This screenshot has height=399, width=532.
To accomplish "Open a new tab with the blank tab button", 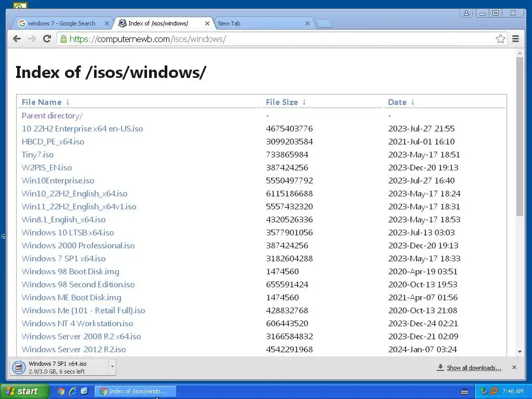I will coord(324,23).
